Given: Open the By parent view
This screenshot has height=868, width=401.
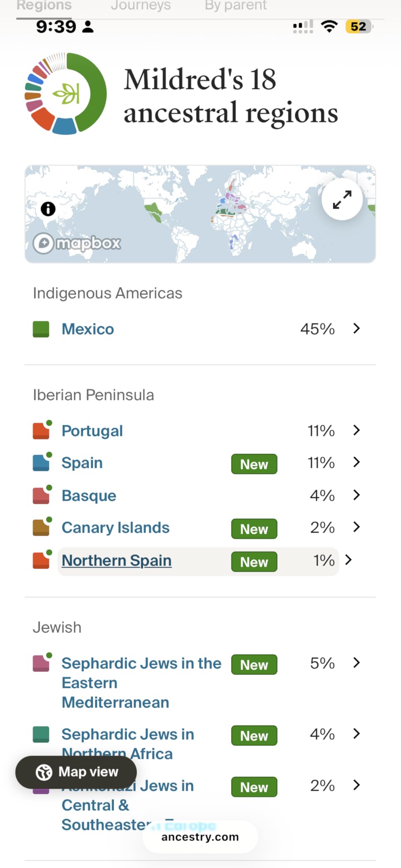Looking at the screenshot, I should [235, 6].
